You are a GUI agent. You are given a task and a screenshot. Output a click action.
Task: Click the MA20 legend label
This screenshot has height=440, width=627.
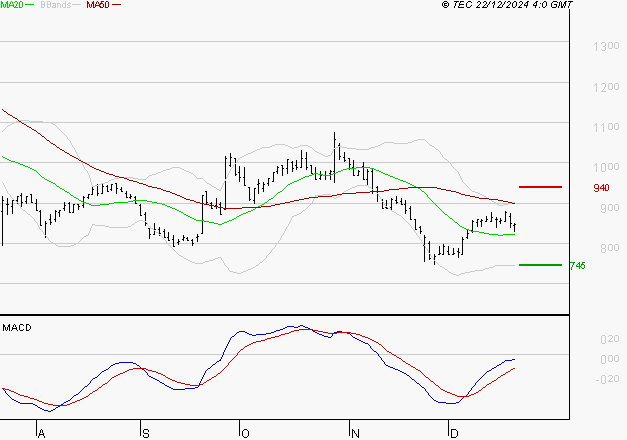click(12, 5)
